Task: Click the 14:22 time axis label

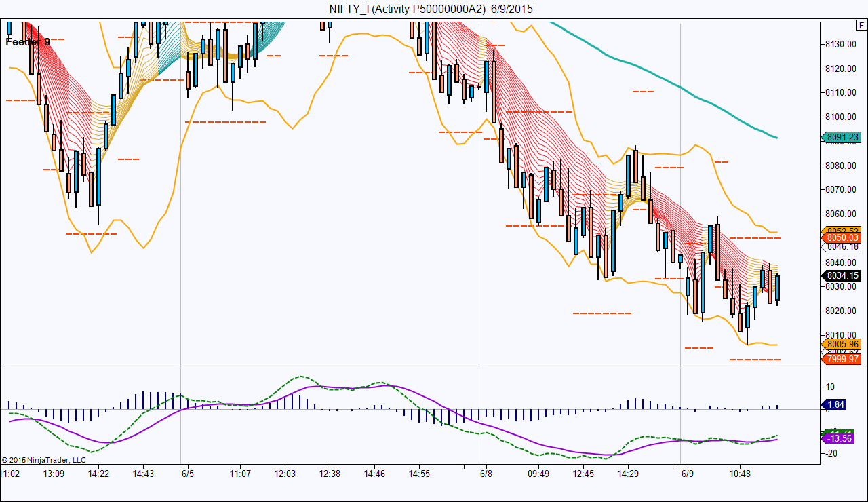Action: (x=98, y=474)
